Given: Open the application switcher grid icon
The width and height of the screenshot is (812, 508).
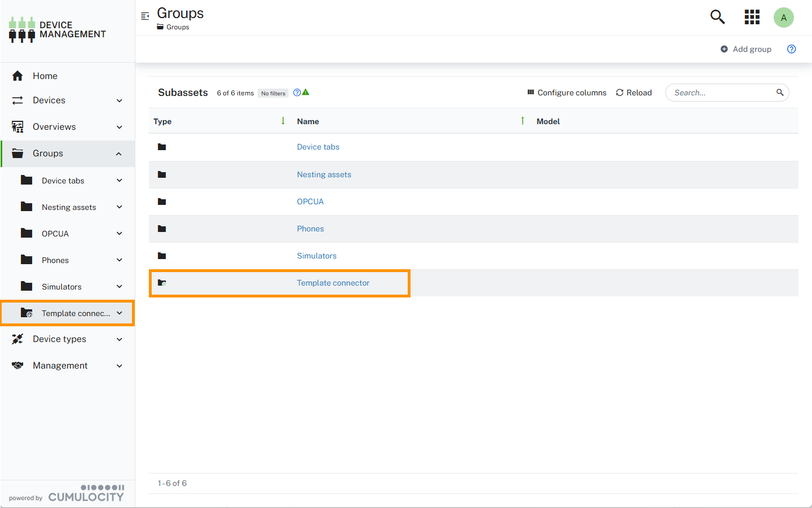Looking at the screenshot, I should tap(752, 17).
